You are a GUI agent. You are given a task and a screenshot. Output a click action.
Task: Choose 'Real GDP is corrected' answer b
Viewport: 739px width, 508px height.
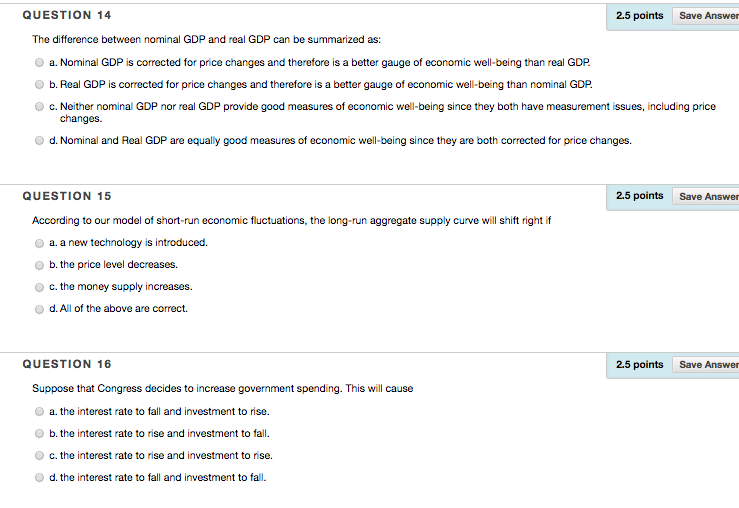[x=39, y=85]
